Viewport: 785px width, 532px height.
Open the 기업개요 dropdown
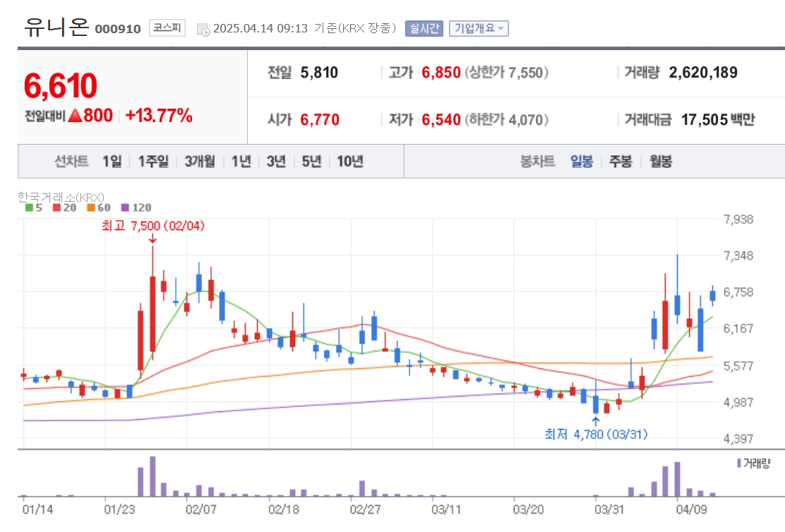pos(479,28)
